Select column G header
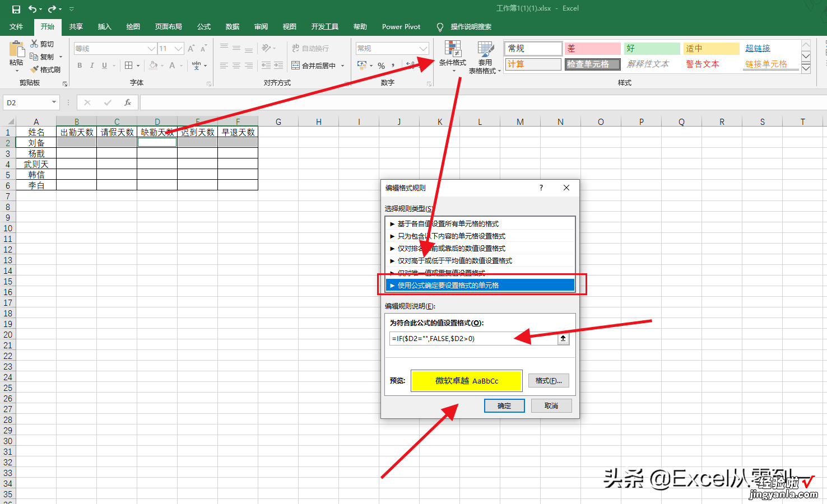The image size is (827, 504). tap(278, 122)
